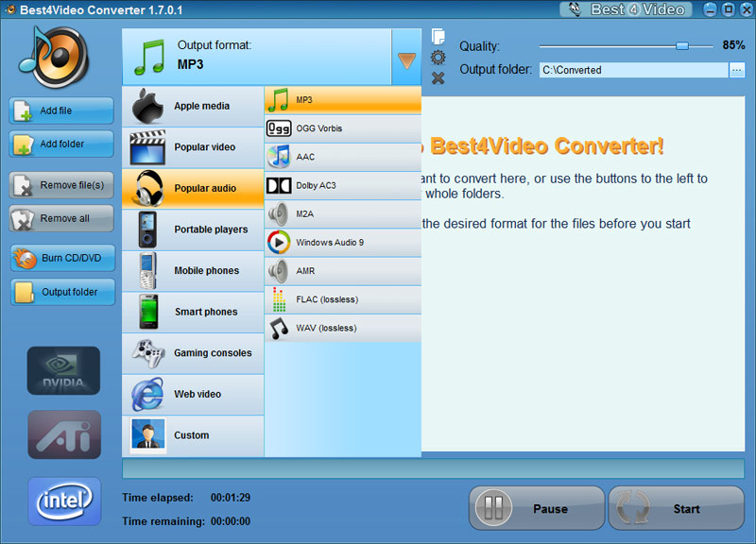Click the M2A speaker icon

click(278, 214)
